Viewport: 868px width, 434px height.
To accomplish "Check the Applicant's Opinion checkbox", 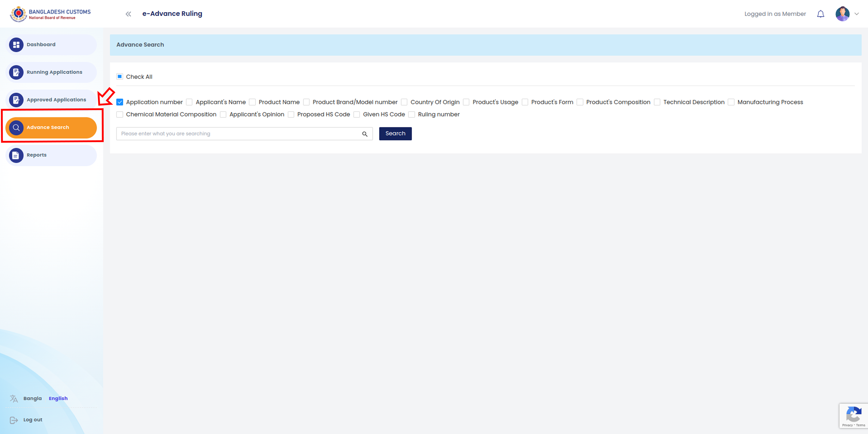I will (x=223, y=114).
